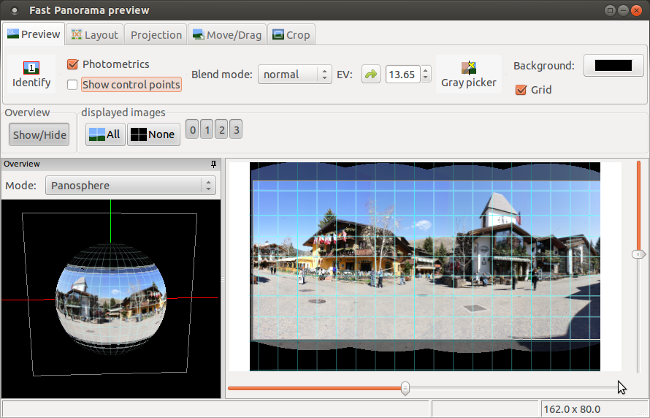The width and height of the screenshot is (650, 418).
Task: Uncheck the Photometrics checkbox
Action: click(x=72, y=64)
